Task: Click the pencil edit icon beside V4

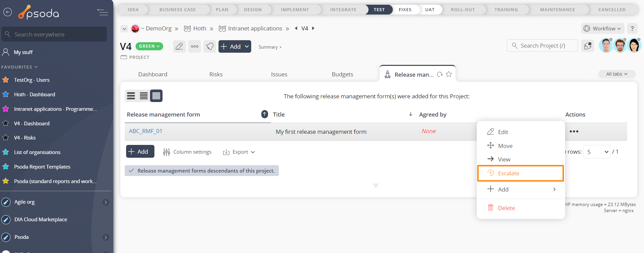Action: 179,46
